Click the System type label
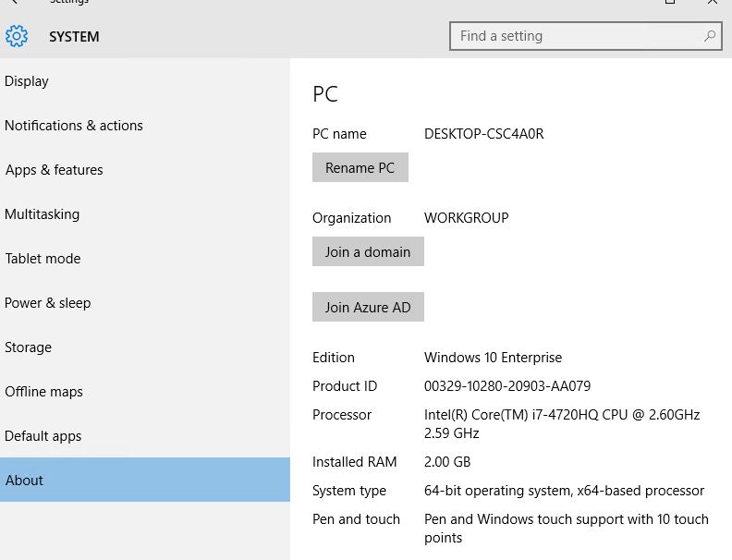This screenshot has height=560, width=732. pyautogui.click(x=349, y=491)
